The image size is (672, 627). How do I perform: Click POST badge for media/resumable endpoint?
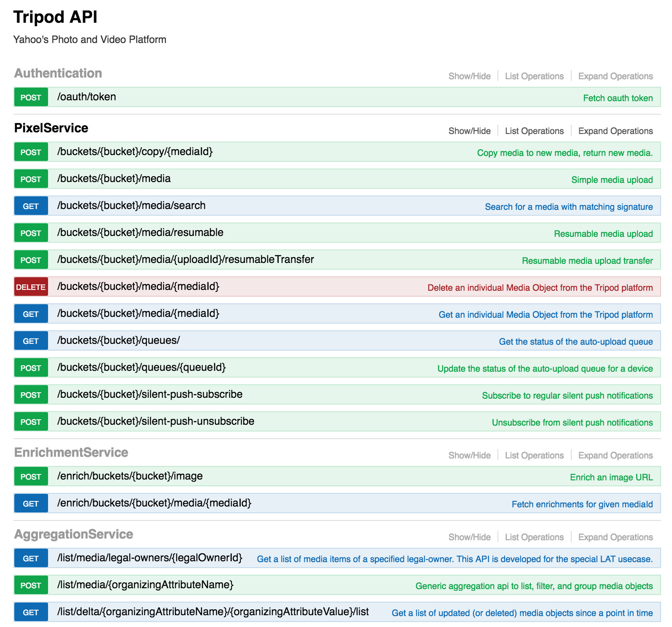pos(31,233)
